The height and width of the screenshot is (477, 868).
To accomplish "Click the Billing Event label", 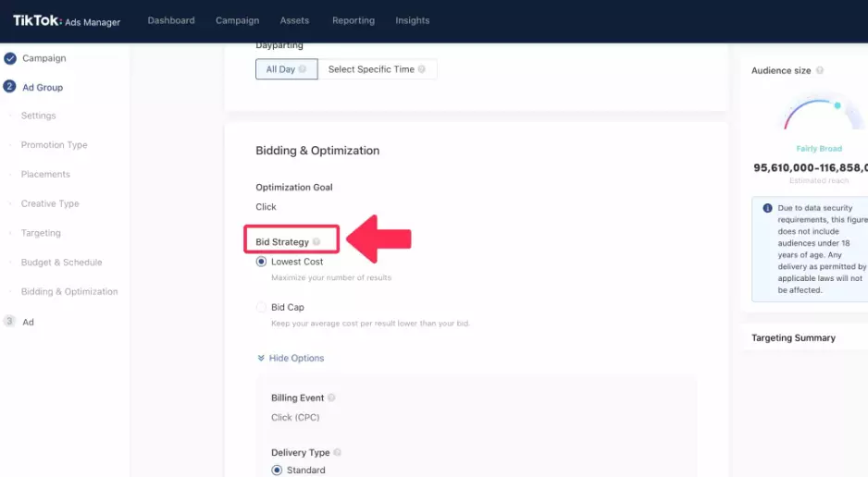I will coord(297,397).
